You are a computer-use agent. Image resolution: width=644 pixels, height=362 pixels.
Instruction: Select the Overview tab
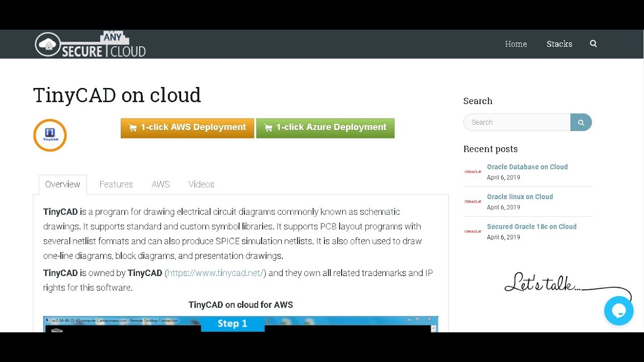(62, 185)
